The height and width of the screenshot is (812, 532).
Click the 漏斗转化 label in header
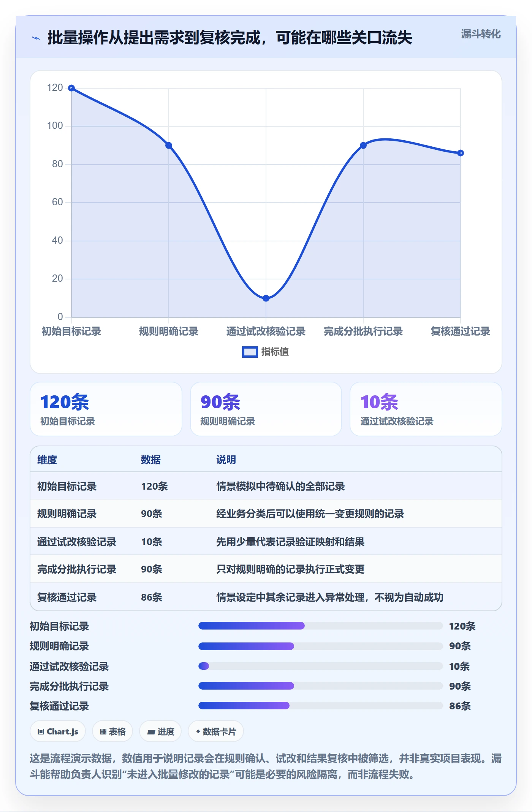[x=481, y=34]
